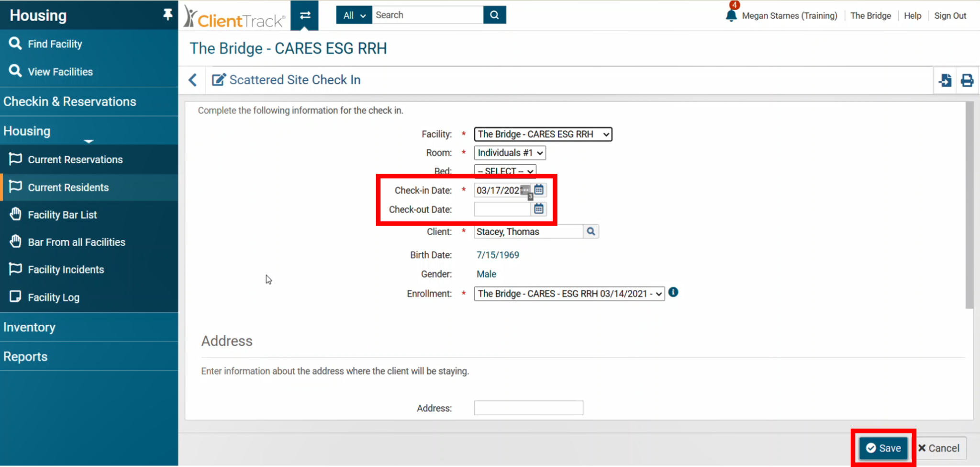Open the notification bell alerts
Viewport: 980px width, 467px height.
731,14
